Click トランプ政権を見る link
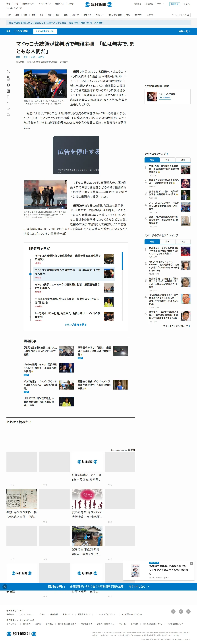Viewport: 197px width, 644px height. 76,325
